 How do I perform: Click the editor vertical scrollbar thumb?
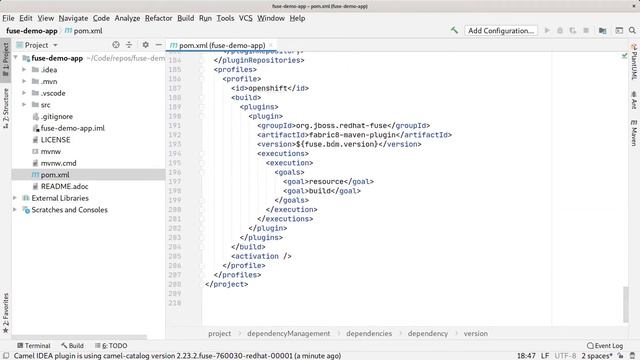[625, 304]
